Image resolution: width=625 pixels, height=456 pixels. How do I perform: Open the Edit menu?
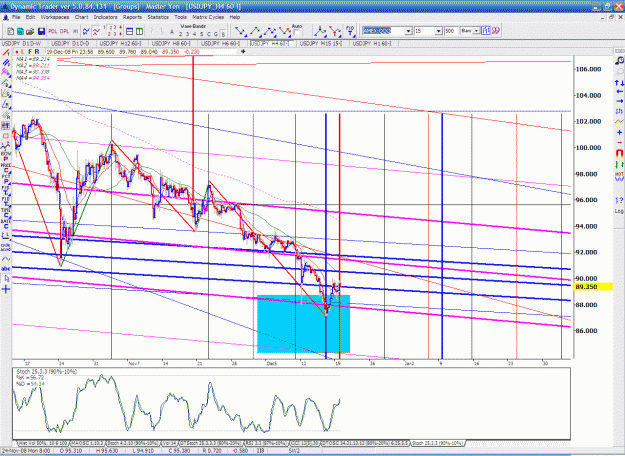coord(31,17)
